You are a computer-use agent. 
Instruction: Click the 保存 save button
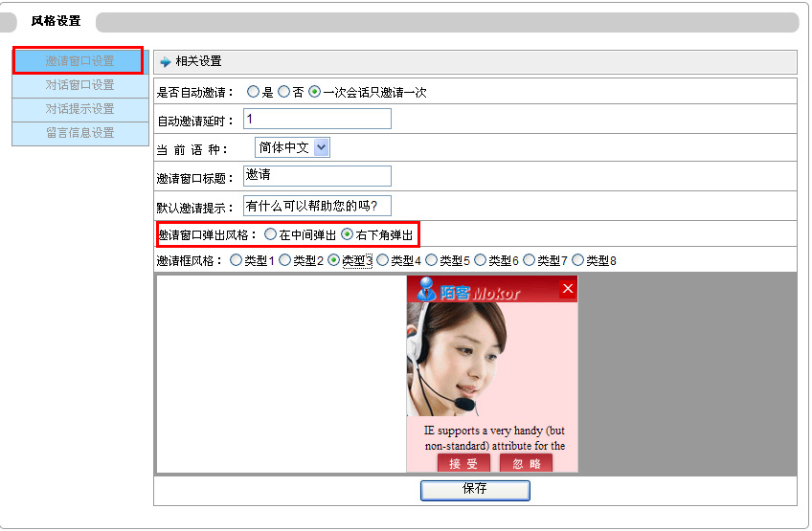(475, 490)
